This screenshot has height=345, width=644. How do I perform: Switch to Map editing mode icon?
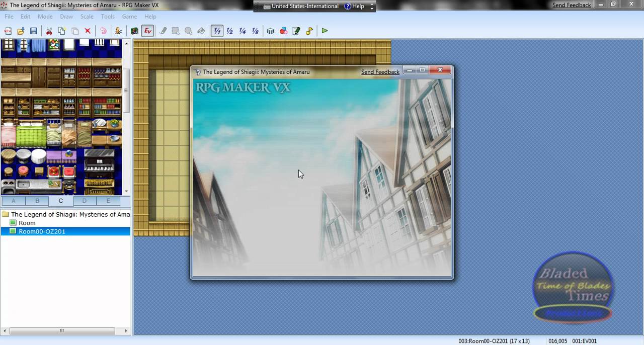coord(134,31)
